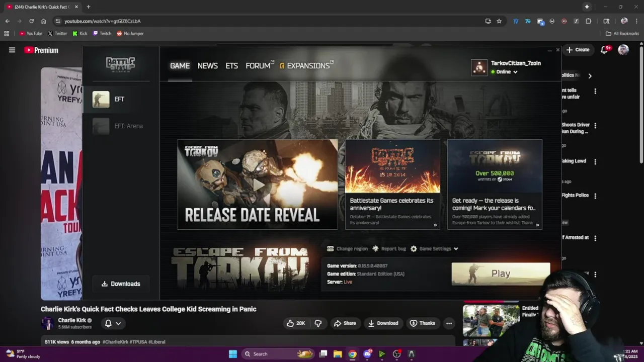Open YouTube notifications bell
This screenshot has width=644, height=362.
[x=605, y=50]
